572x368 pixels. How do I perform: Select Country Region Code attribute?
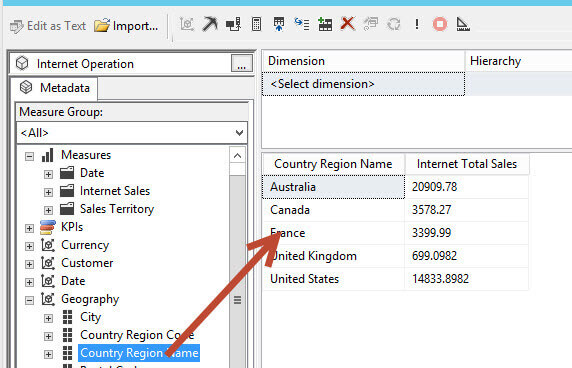[137, 335]
